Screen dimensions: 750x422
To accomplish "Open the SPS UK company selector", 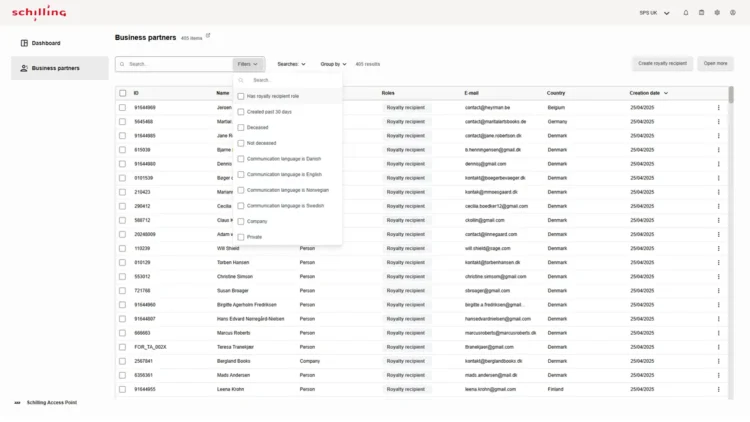I will coord(653,13).
